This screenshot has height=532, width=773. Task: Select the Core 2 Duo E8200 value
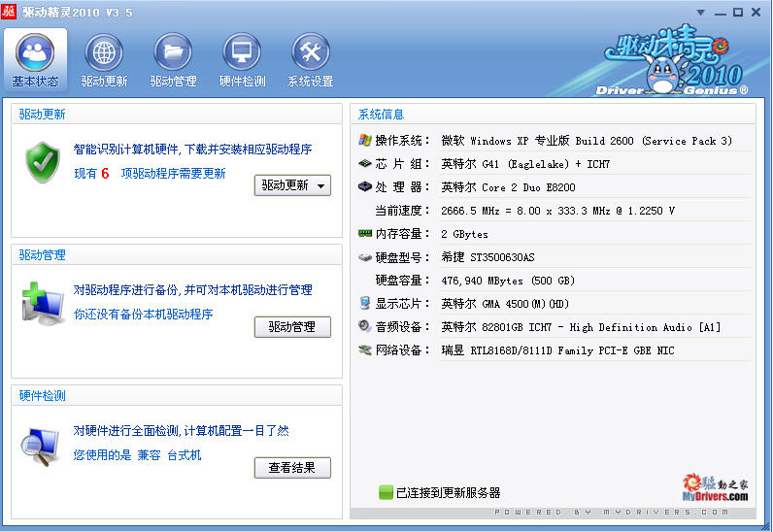(x=508, y=187)
